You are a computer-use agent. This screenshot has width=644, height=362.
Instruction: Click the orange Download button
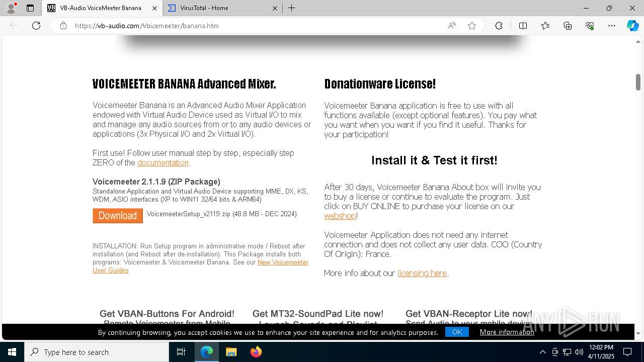[118, 216]
